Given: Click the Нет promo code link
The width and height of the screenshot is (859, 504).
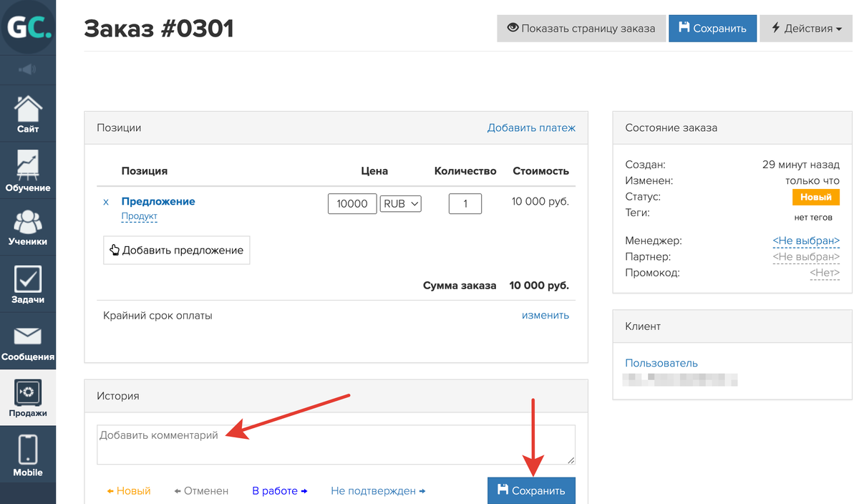Looking at the screenshot, I should tap(825, 273).
